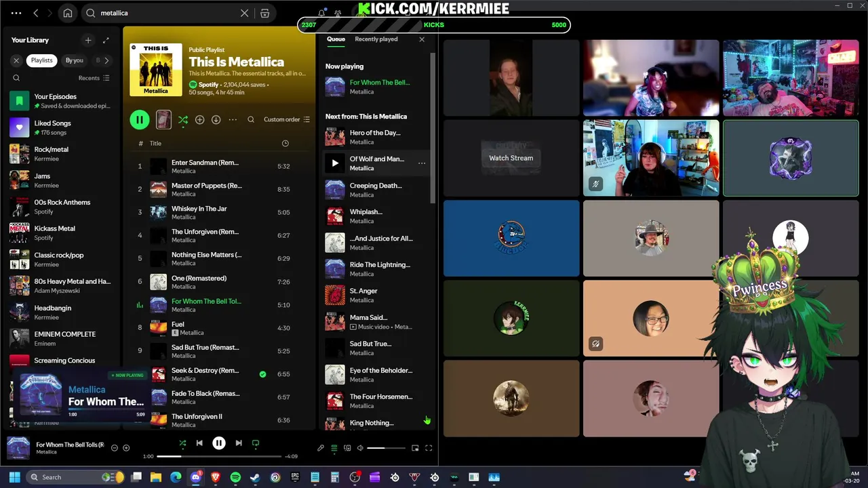
Task: Open Recents sort dropdown
Action: tap(94, 78)
